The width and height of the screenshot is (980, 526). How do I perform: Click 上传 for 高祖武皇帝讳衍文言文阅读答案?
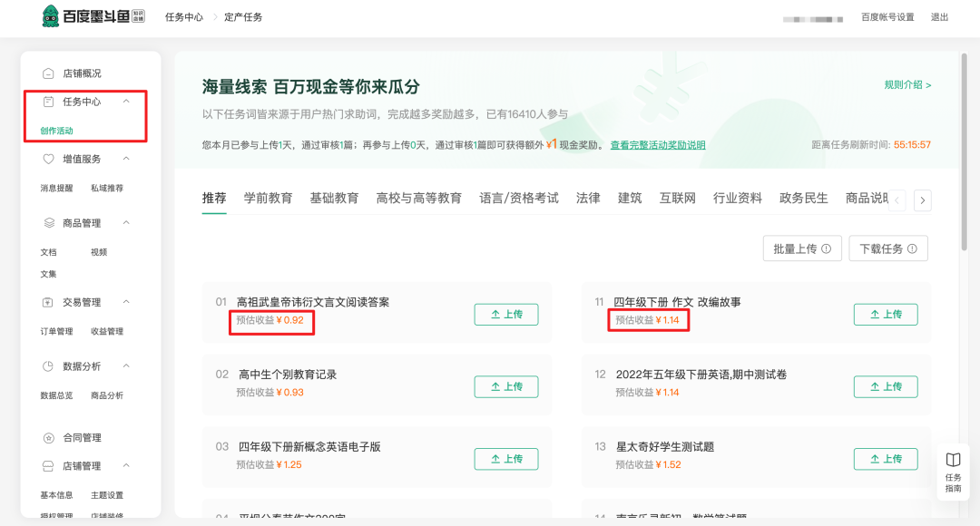pos(505,314)
